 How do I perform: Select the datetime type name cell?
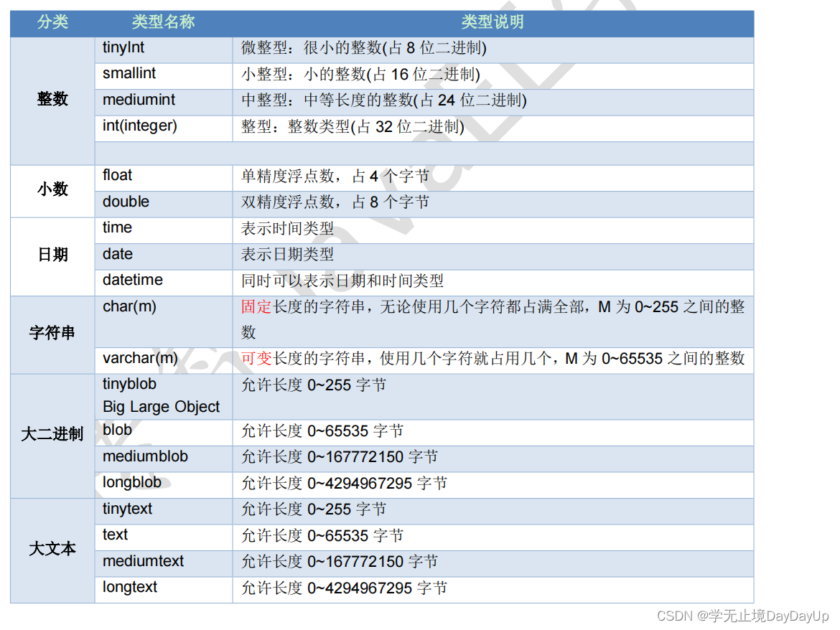point(164,283)
